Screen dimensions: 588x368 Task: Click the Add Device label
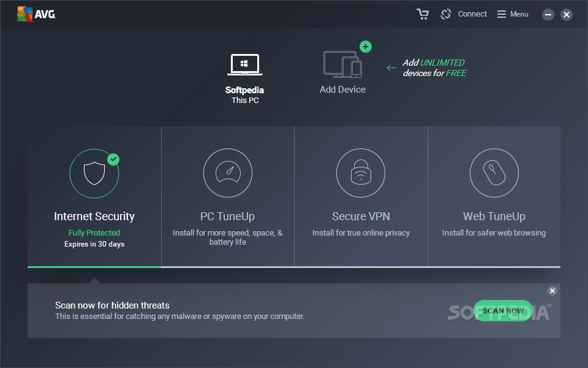342,90
